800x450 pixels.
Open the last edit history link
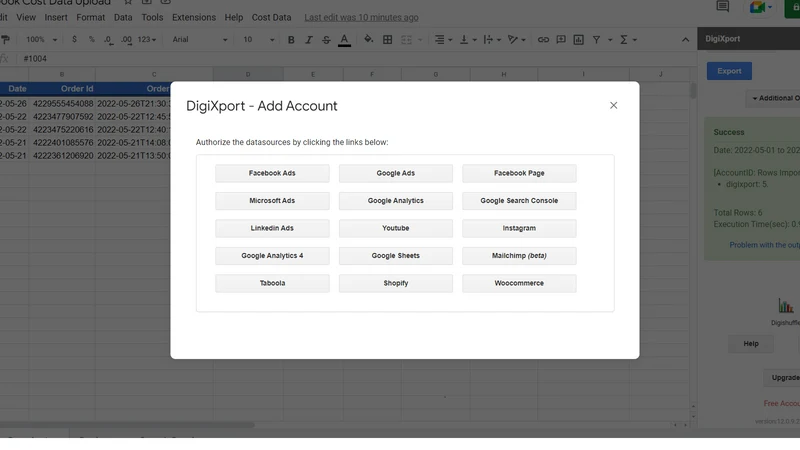pos(361,17)
